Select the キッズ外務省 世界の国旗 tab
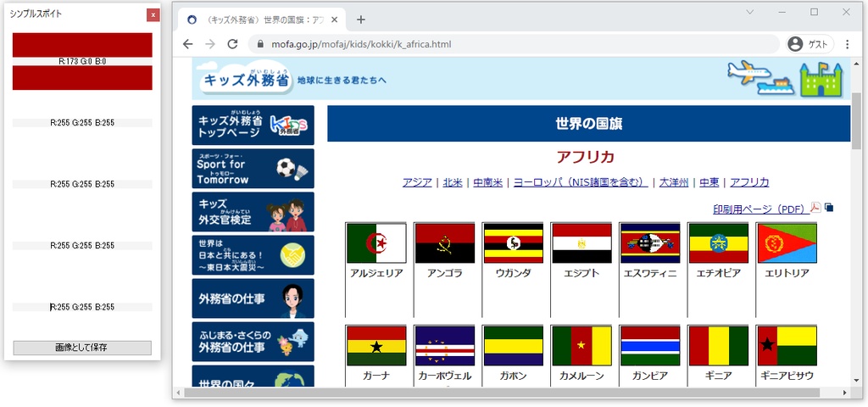 point(262,20)
